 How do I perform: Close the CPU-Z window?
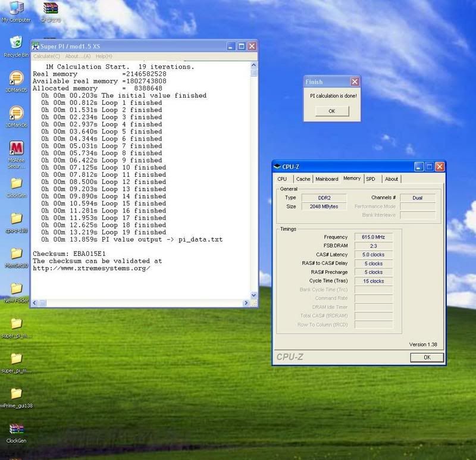pyautogui.click(x=440, y=167)
